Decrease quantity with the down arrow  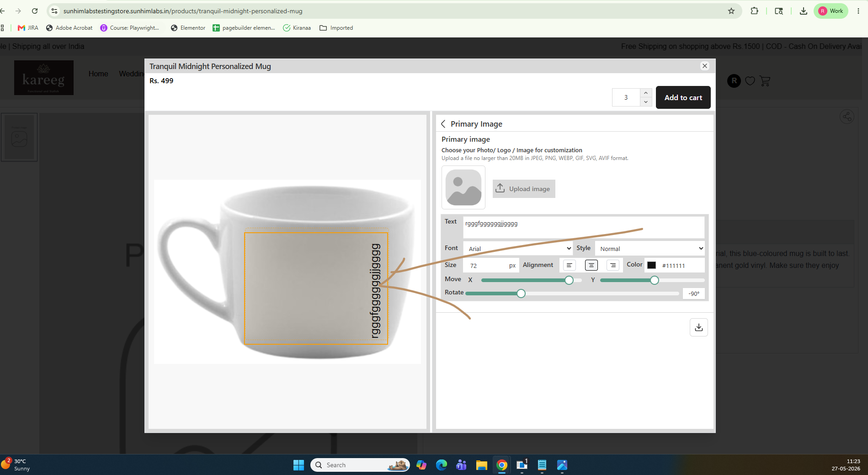point(645,101)
